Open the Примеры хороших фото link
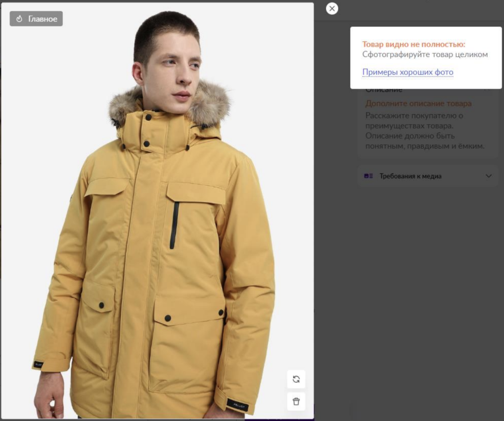504x421 pixels. coord(407,72)
